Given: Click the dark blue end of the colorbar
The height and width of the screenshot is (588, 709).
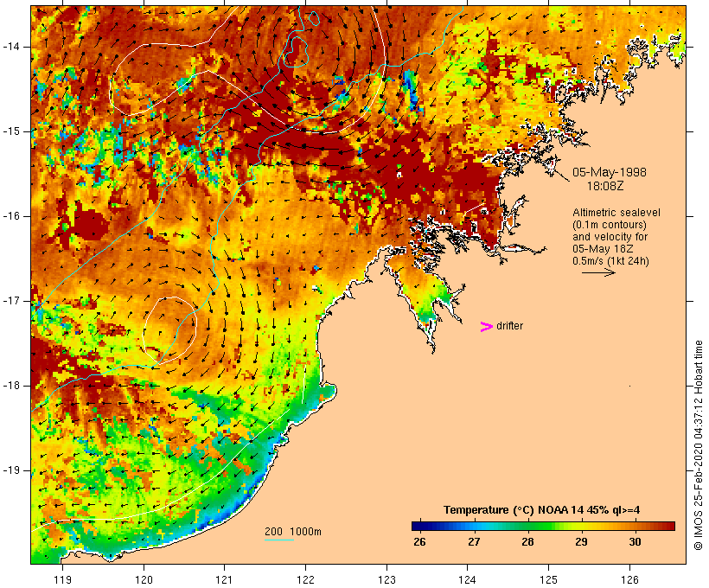Looking at the screenshot, I should (x=418, y=526).
